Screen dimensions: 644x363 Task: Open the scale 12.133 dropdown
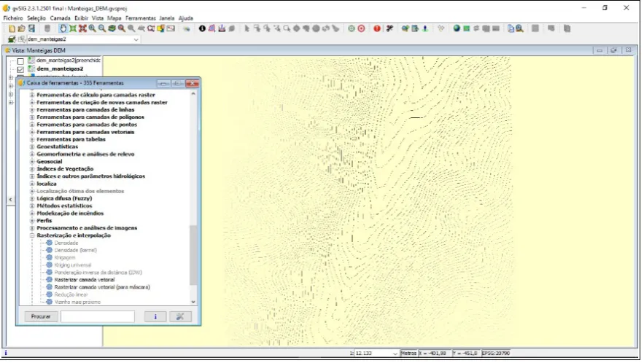point(395,354)
